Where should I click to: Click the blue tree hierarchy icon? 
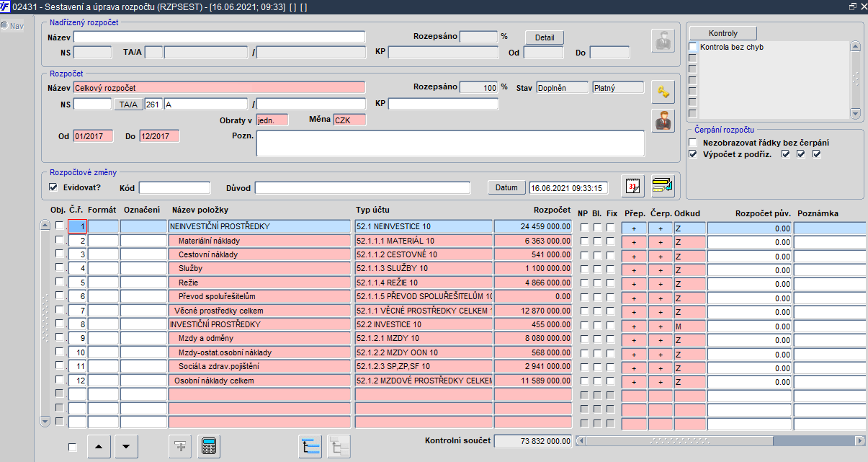[x=310, y=446]
